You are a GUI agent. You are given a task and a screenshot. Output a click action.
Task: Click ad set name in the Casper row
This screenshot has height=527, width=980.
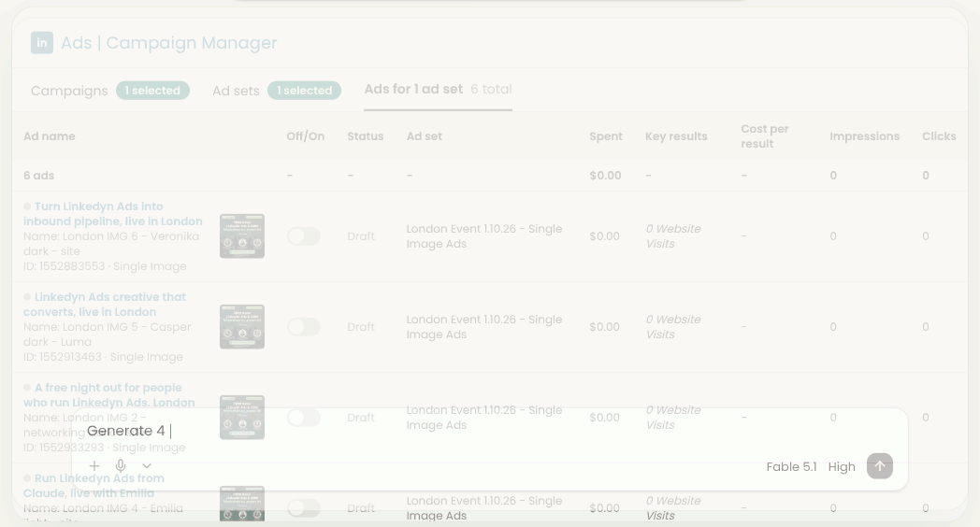click(484, 326)
